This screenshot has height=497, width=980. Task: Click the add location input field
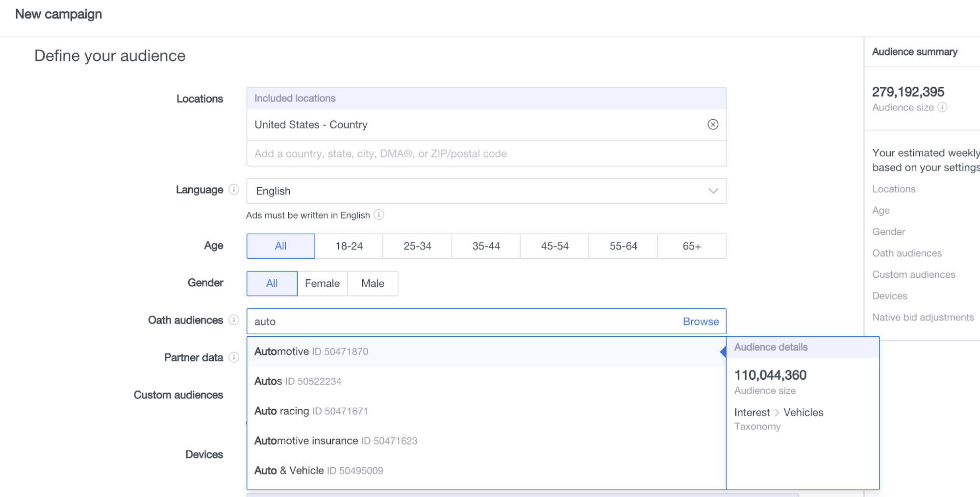485,154
